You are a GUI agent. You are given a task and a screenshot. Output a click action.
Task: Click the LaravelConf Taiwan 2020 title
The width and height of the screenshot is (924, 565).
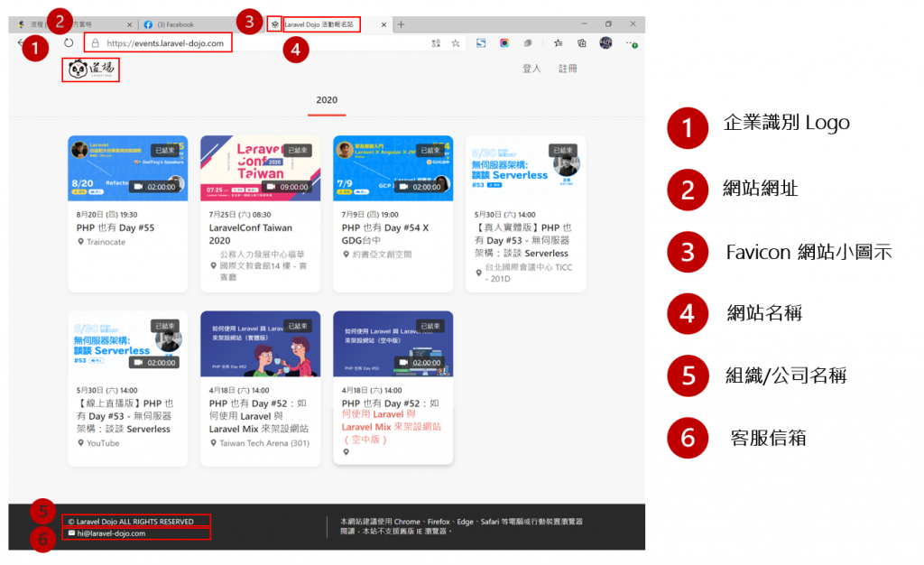pos(251,234)
